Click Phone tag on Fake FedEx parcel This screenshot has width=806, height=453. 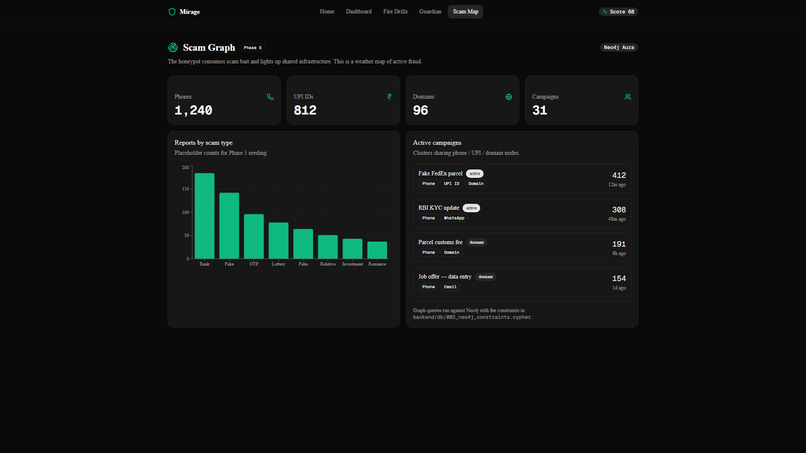[428, 184]
